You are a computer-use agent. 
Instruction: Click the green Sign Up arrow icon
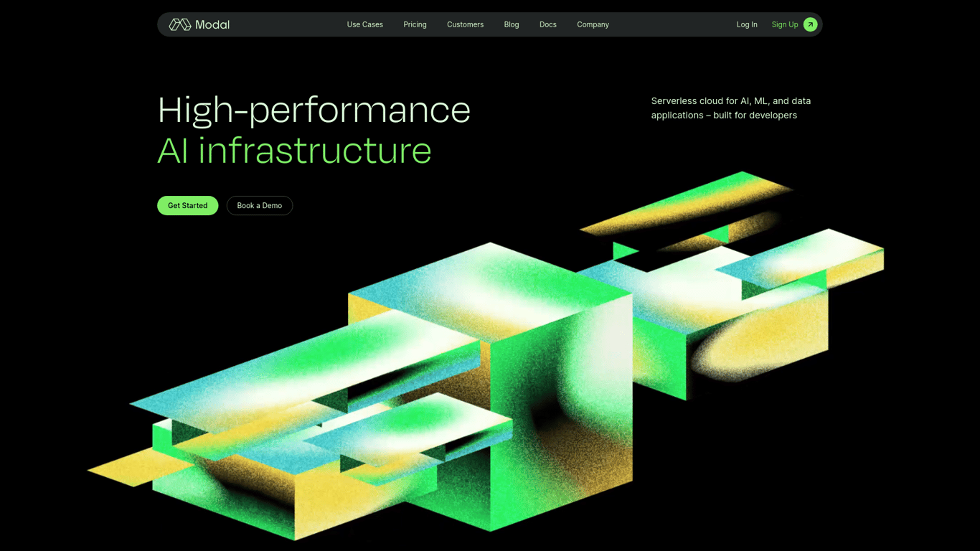(810, 24)
